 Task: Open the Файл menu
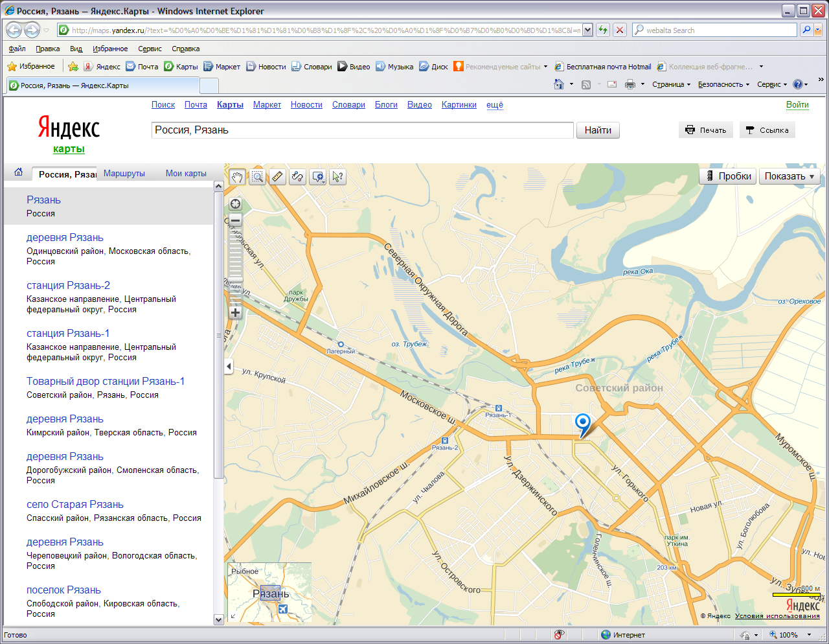(x=17, y=49)
